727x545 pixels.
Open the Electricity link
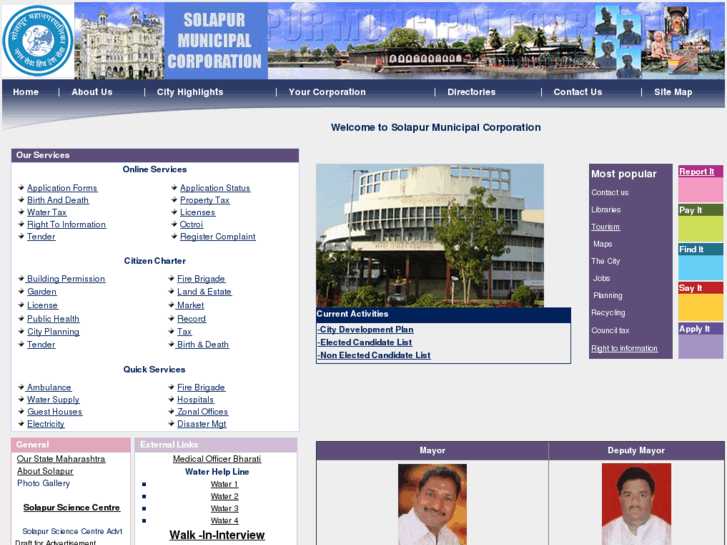point(46,423)
